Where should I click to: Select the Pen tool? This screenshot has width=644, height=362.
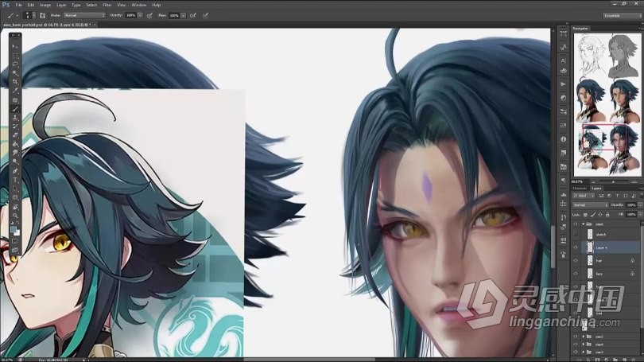point(15,171)
